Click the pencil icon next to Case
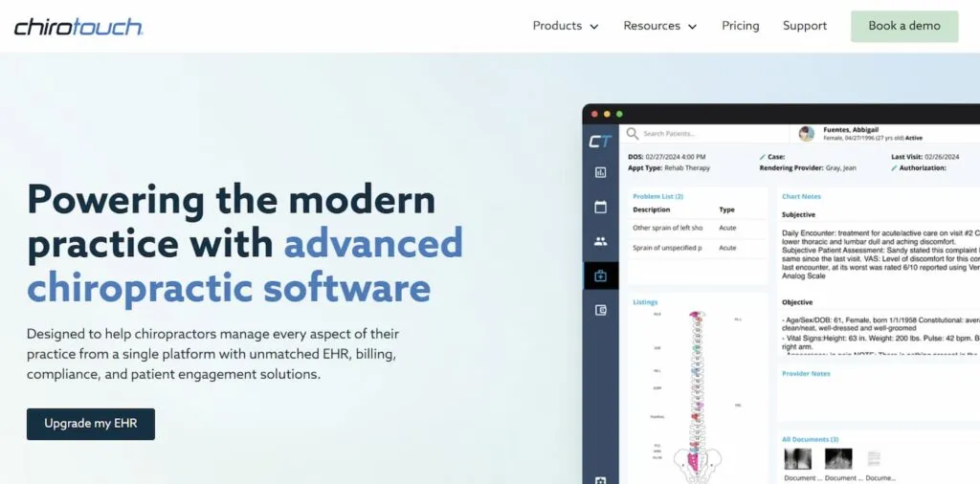The image size is (980, 484). pos(762,157)
